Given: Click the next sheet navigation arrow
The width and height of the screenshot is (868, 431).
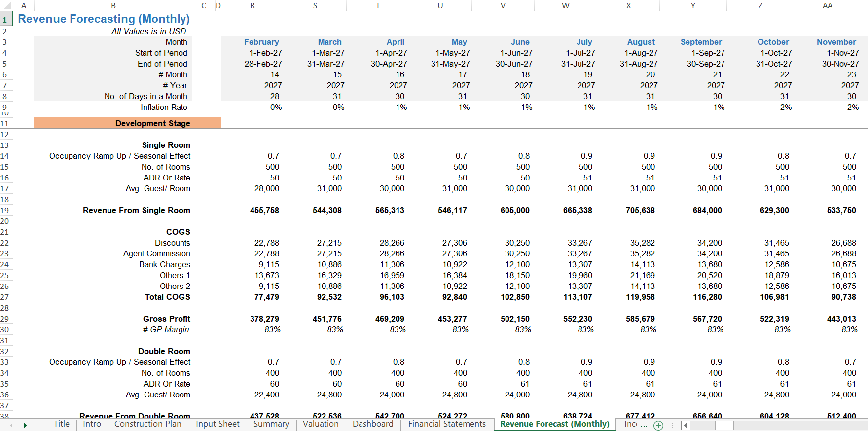Looking at the screenshot, I should click(25, 425).
